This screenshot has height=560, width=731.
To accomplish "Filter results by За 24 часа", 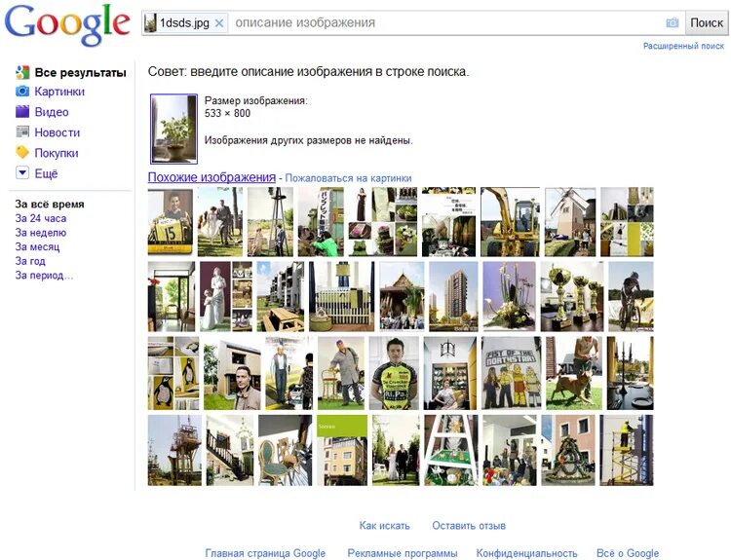I will (x=41, y=218).
